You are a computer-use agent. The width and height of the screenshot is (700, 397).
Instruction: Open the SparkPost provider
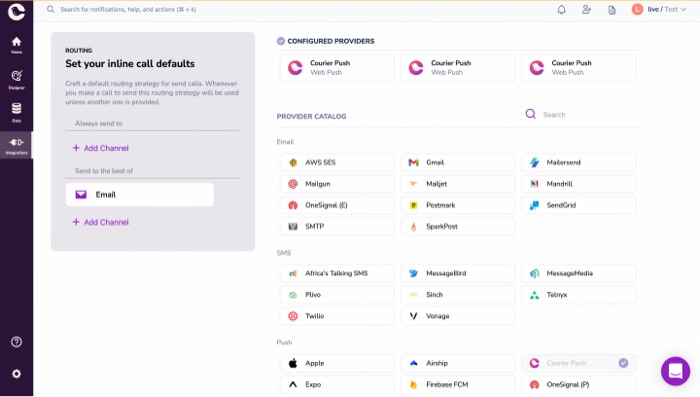(458, 226)
